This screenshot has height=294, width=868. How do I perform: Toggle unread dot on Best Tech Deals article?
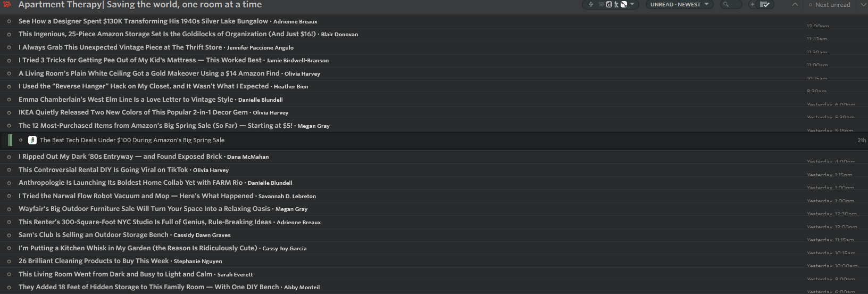[21, 140]
